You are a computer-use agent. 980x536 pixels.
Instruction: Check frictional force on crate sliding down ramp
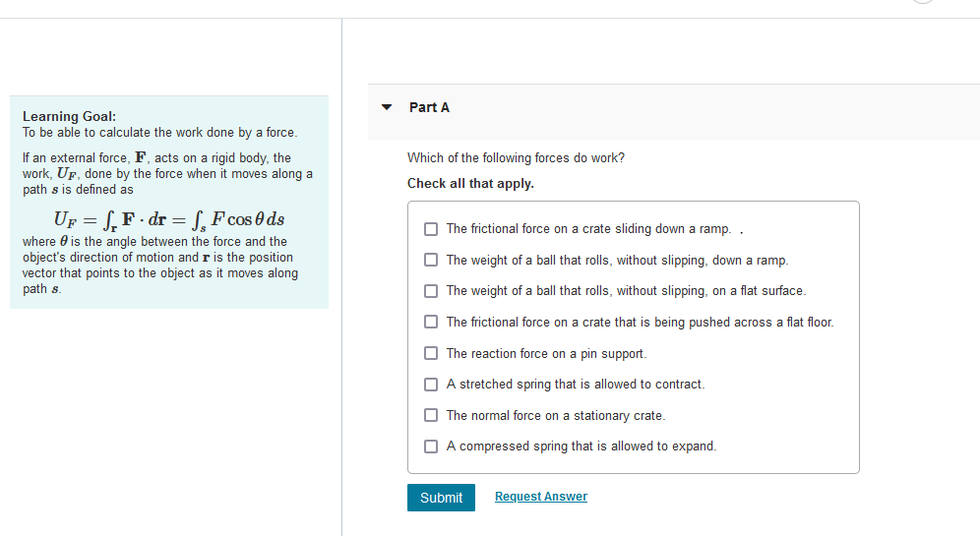431,229
